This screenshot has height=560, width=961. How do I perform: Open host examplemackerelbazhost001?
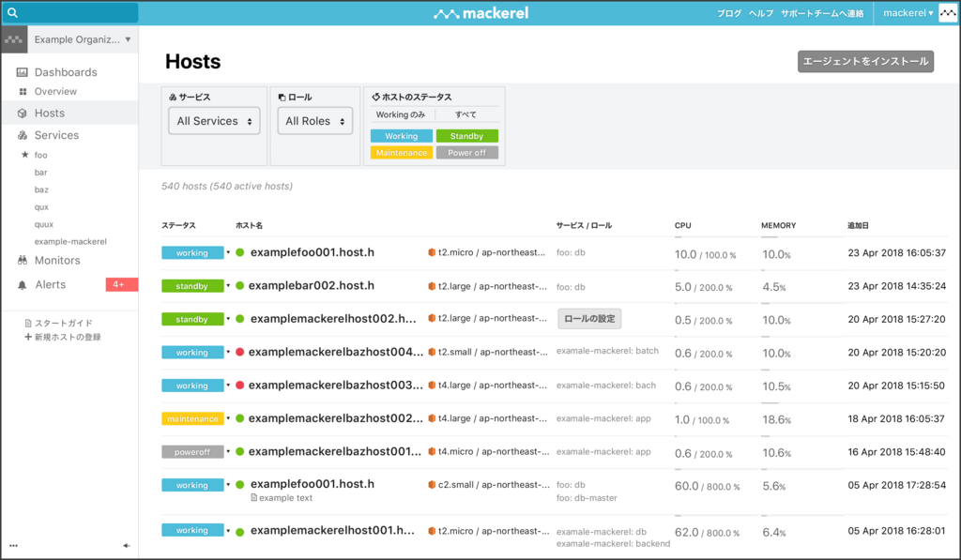[335, 451]
